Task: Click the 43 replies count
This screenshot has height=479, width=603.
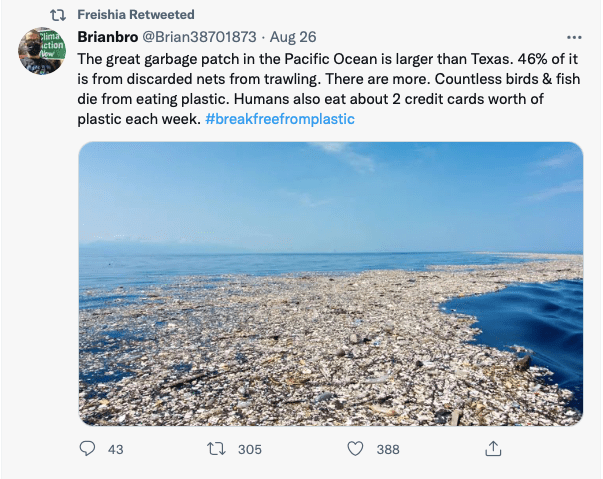Action: (x=115, y=449)
